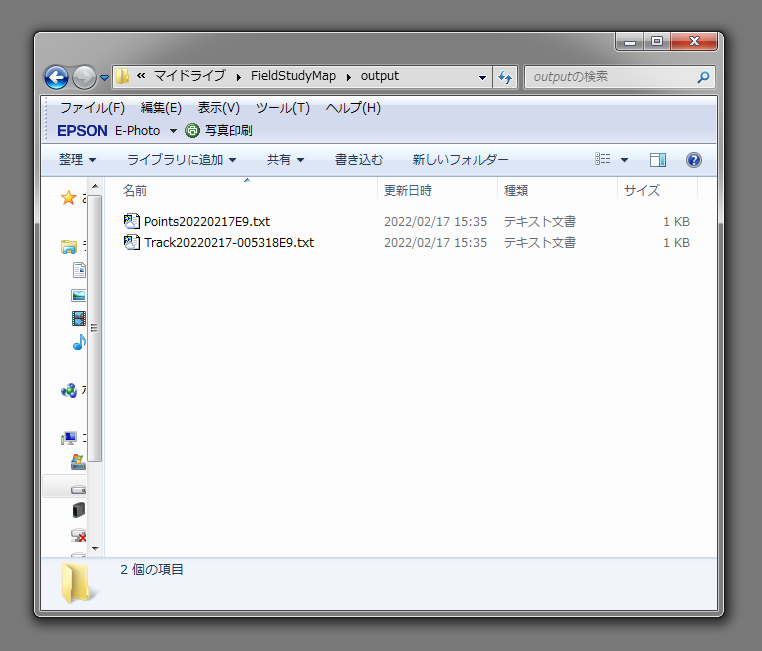The width and height of the screenshot is (762, 651).
Task: Select マイドライブ in the address path
Action: tap(190, 76)
